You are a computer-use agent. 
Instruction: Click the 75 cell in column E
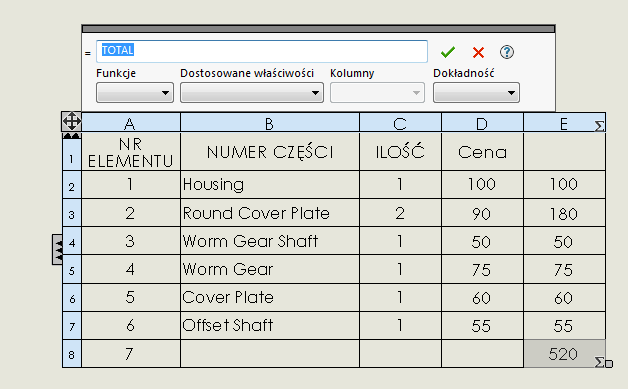[564, 269]
